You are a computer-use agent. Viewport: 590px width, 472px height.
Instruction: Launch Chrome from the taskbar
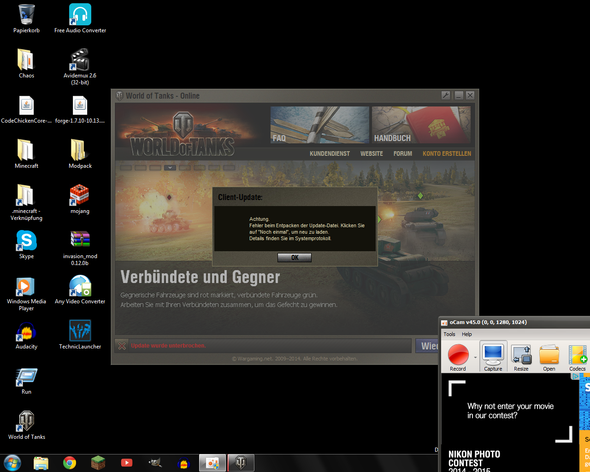70,463
